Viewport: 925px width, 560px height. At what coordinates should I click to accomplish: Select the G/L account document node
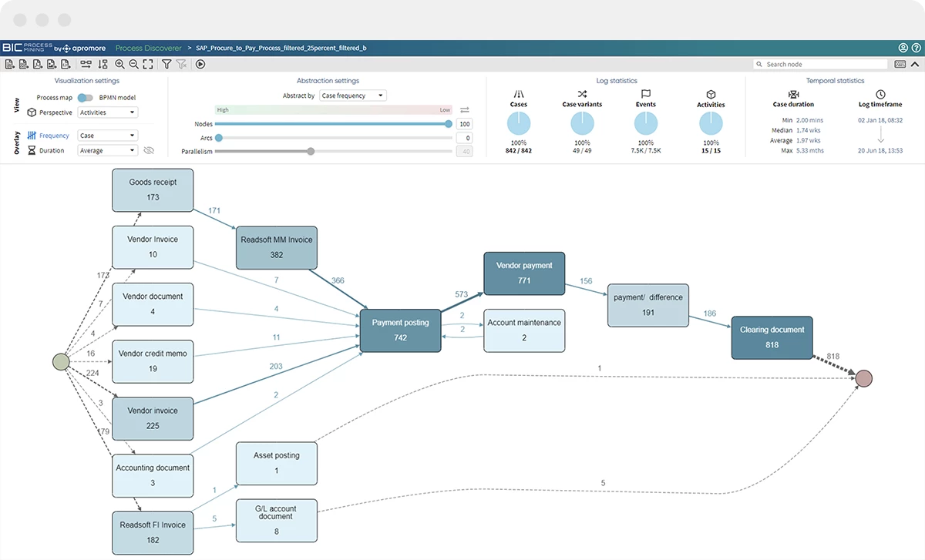pos(277,520)
